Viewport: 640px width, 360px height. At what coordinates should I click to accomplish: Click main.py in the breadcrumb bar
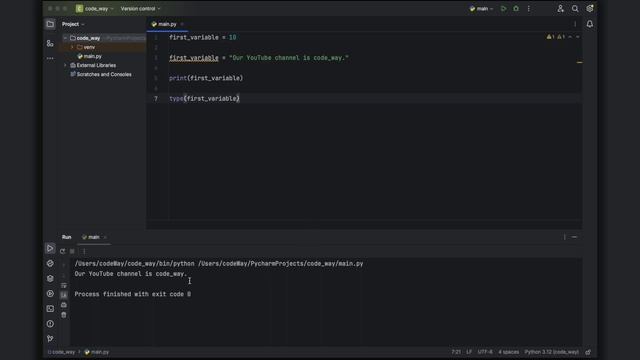tap(97, 352)
